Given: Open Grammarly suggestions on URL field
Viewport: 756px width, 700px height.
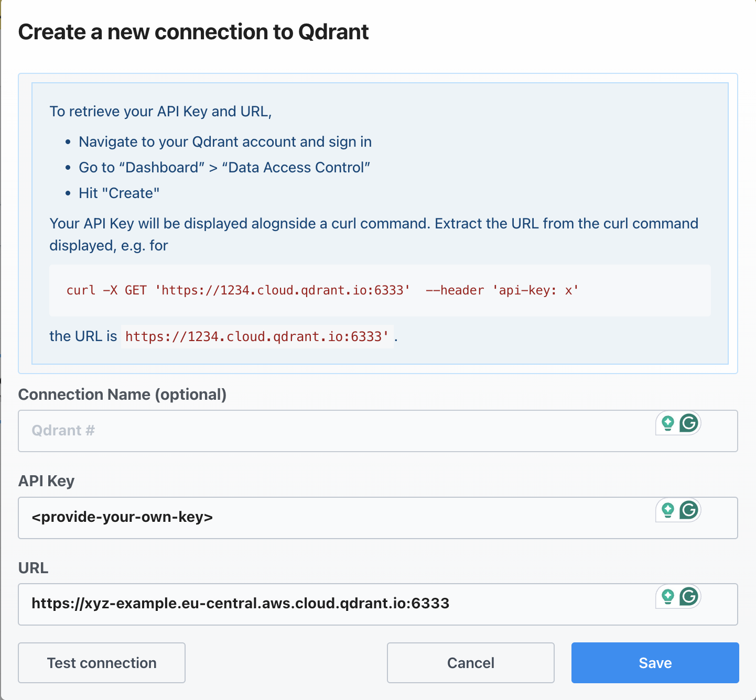Looking at the screenshot, I should [667, 596].
